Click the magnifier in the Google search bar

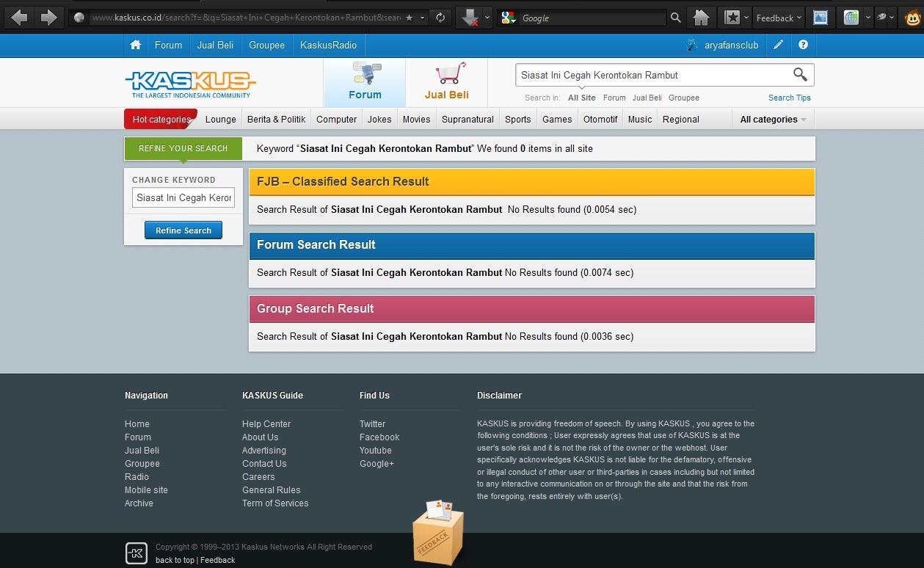tap(675, 18)
